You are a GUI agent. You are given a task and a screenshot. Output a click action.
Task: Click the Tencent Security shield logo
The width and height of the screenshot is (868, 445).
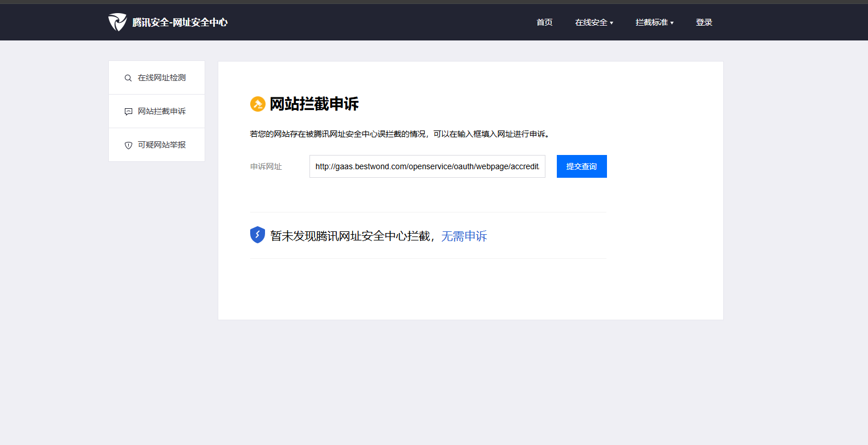coord(117,22)
